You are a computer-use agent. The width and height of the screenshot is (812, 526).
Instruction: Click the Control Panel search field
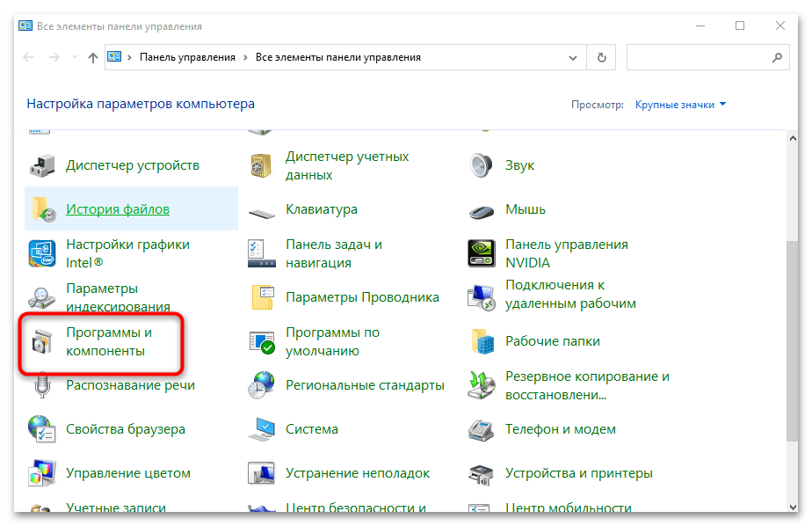[x=699, y=57]
